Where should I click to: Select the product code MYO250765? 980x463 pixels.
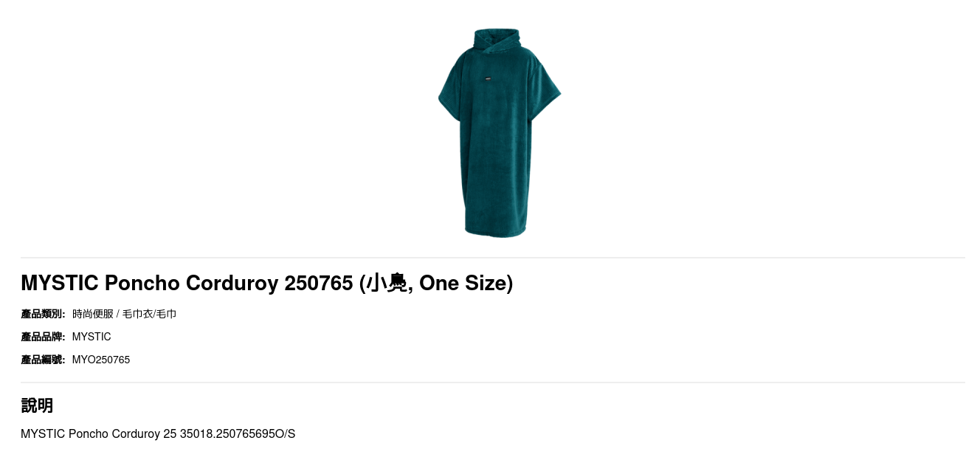pos(101,360)
